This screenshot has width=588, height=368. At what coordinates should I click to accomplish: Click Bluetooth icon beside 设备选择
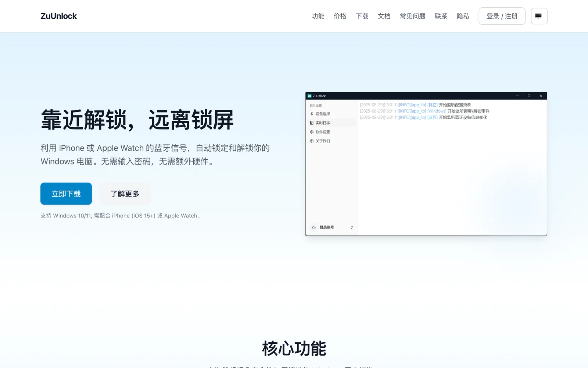[312, 114]
